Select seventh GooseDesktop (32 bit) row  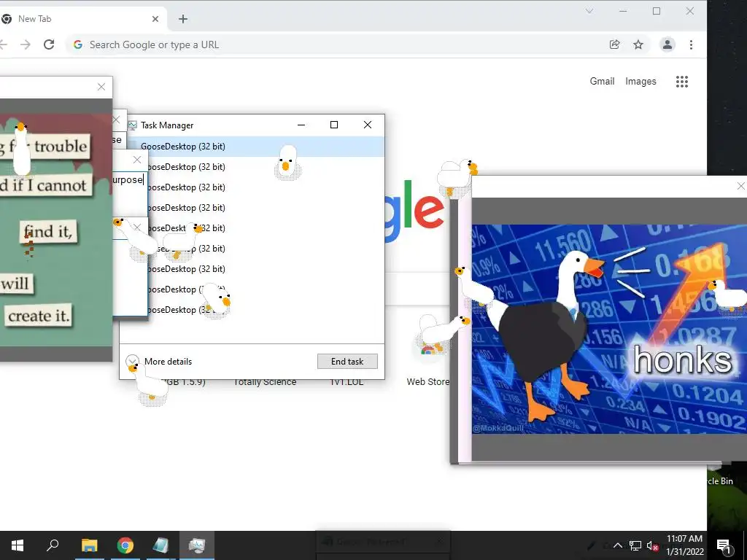[266, 269]
